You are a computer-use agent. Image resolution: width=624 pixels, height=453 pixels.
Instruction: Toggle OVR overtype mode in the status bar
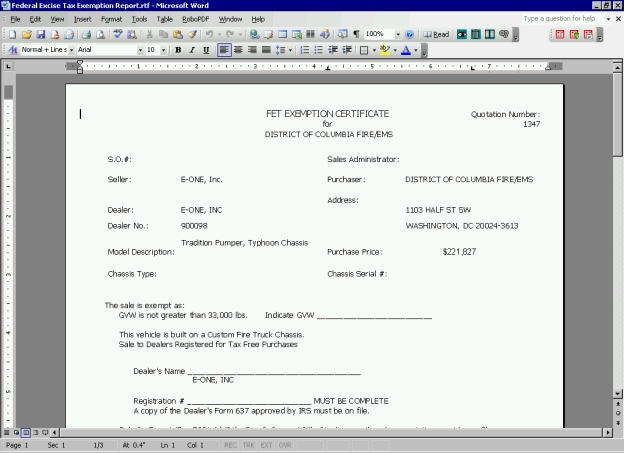[x=285, y=445]
